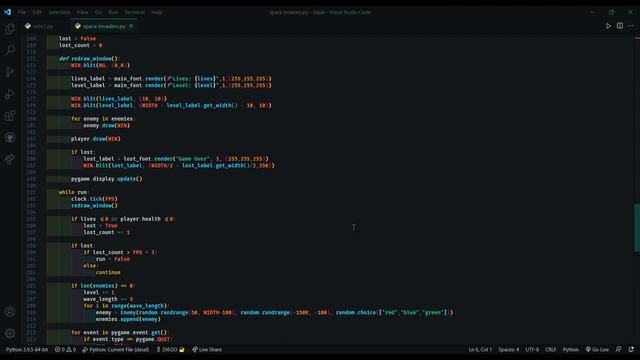The height and width of the screenshot is (360, 640).
Task: Open the File menu
Action: [22, 12]
